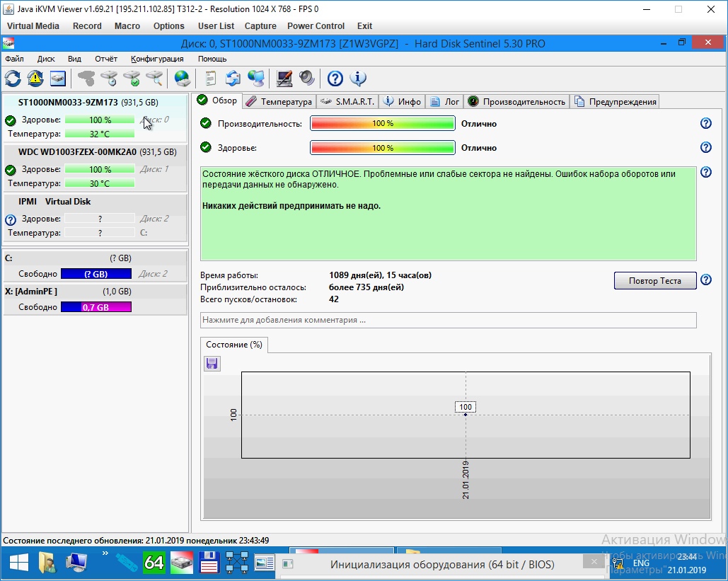This screenshot has width=728, height=581.
Task: Click the Windows Start button
Action: pyautogui.click(x=18, y=563)
